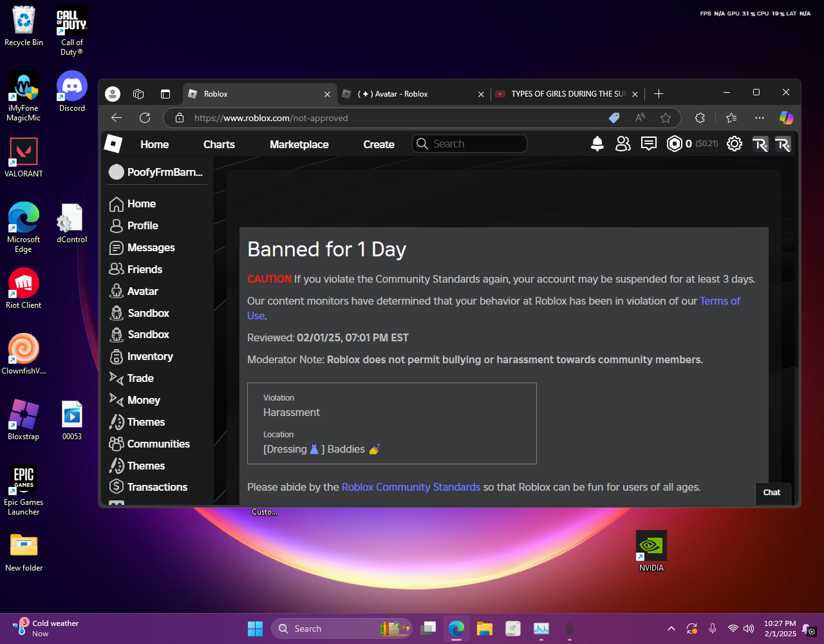Viewport: 824px width, 644px height.
Task: Click the Roblox search field
Action: (469, 144)
